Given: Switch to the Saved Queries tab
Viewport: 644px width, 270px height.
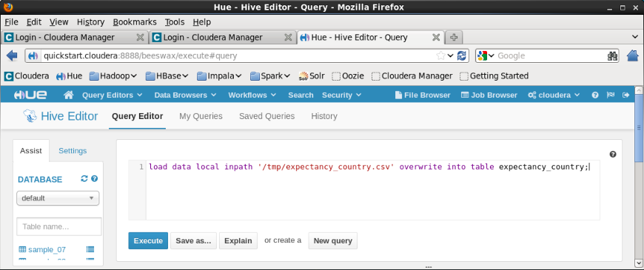Looking at the screenshot, I should tap(267, 116).
